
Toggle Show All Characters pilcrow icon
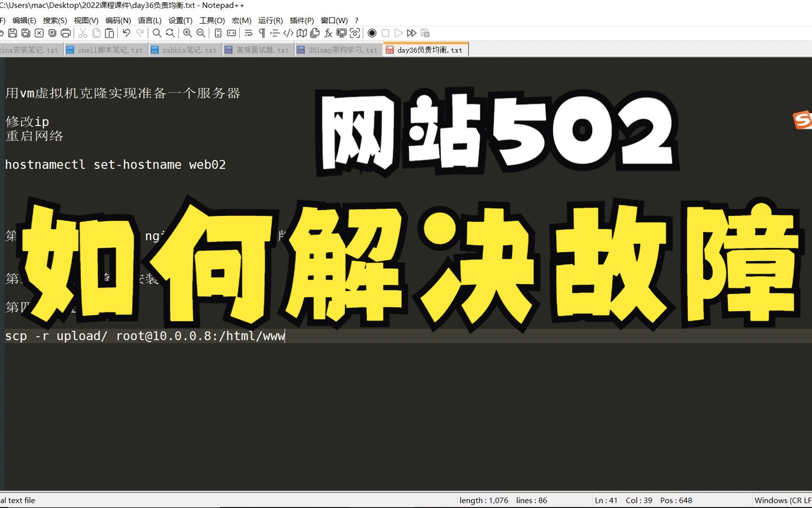pyautogui.click(x=262, y=33)
